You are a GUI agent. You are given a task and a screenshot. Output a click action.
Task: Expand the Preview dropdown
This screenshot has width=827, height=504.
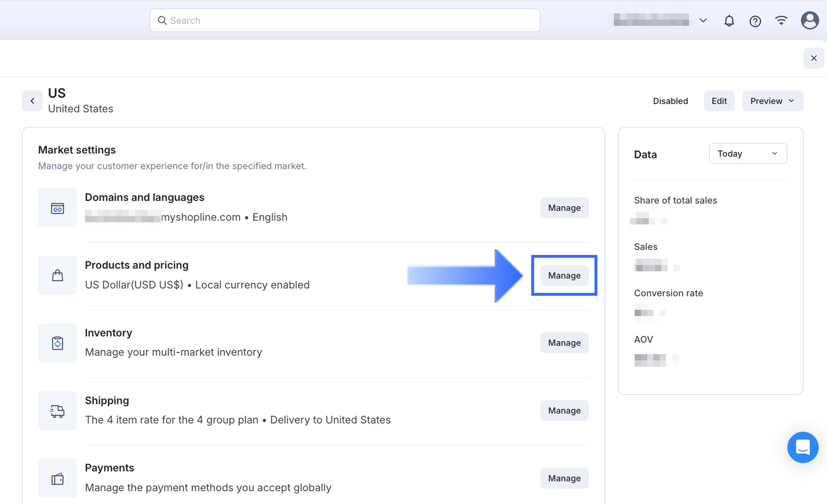pos(772,101)
